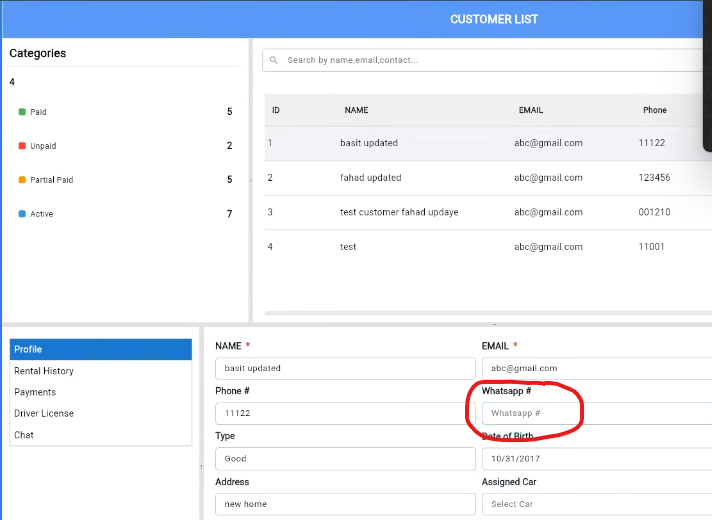Click the search magnifier icon
This screenshot has height=520, width=712.
[274, 60]
